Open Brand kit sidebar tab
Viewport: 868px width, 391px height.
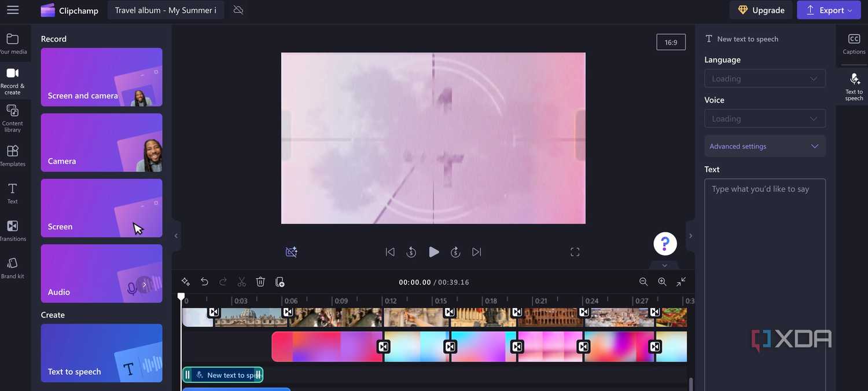click(13, 268)
